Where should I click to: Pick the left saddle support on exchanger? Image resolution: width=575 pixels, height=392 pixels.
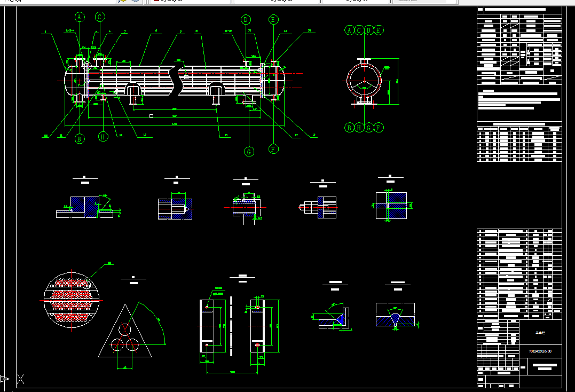(x=133, y=93)
